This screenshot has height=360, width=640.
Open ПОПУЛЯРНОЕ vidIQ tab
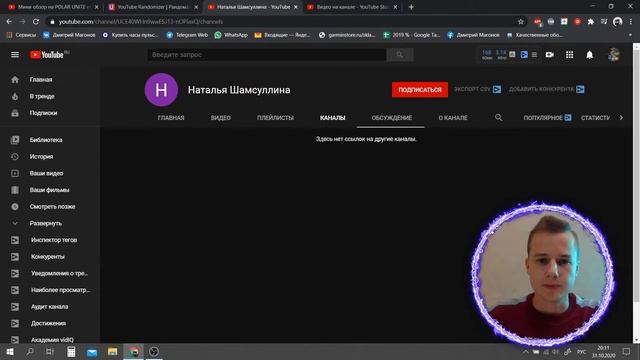pyautogui.click(x=547, y=118)
